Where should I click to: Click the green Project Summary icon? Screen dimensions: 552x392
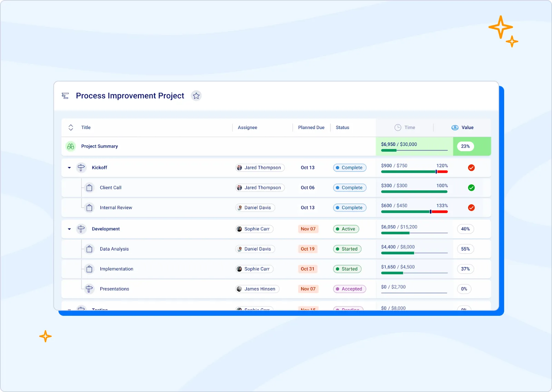coord(70,146)
